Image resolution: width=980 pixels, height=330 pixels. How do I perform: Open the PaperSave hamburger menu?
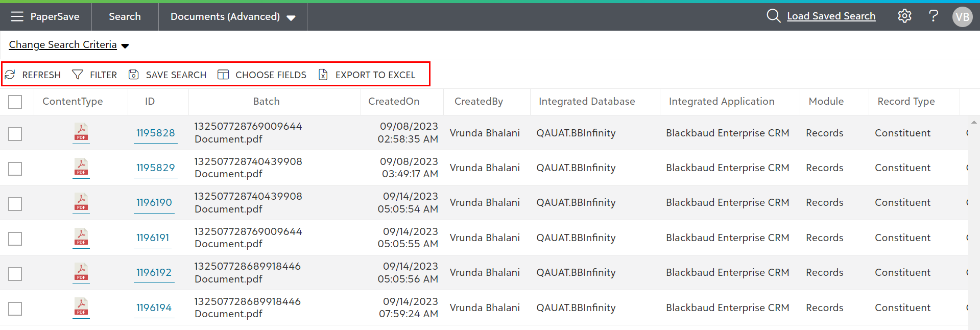tap(17, 16)
